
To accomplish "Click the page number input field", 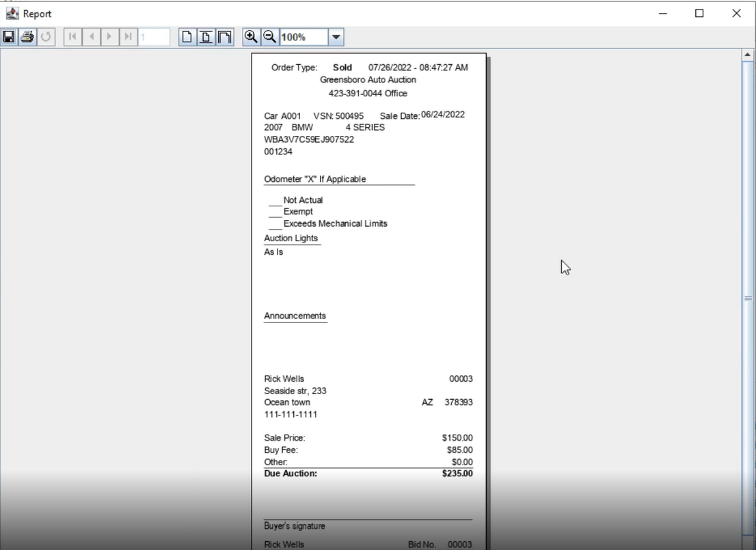I will click(x=154, y=37).
